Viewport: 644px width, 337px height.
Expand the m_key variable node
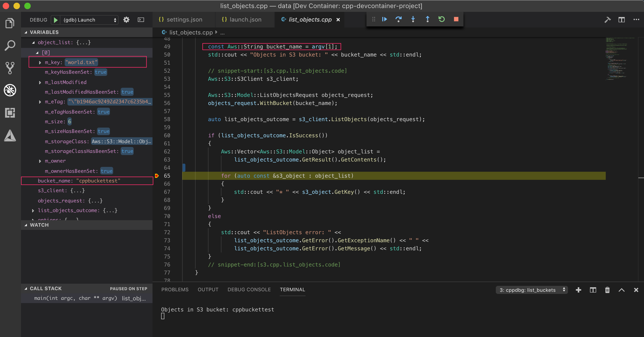click(x=40, y=62)
